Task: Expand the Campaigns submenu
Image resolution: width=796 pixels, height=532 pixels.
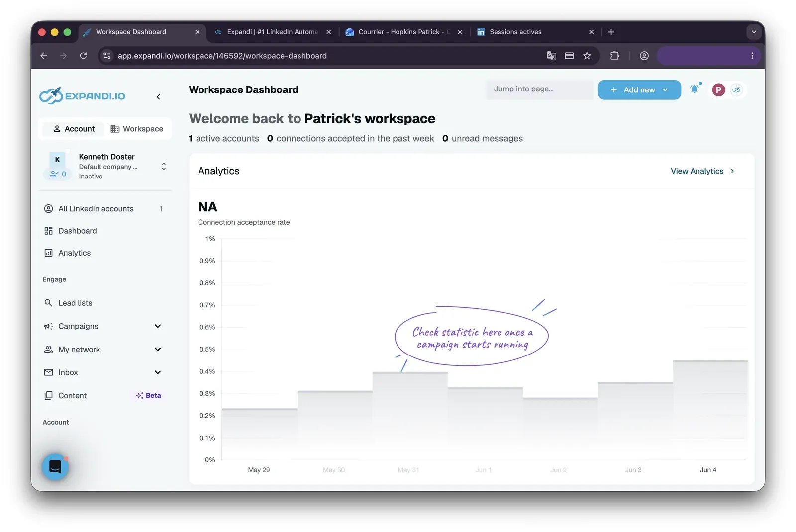Action: (158, 326)
